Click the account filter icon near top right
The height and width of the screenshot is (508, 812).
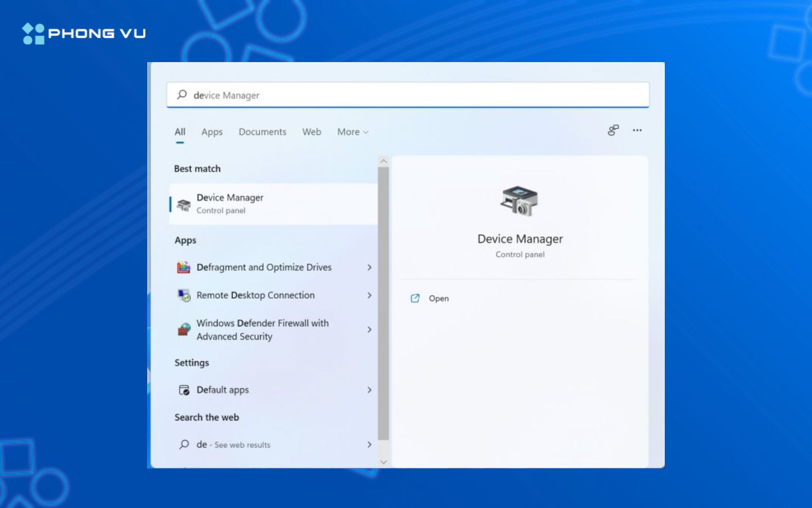[x=613, y=130]
